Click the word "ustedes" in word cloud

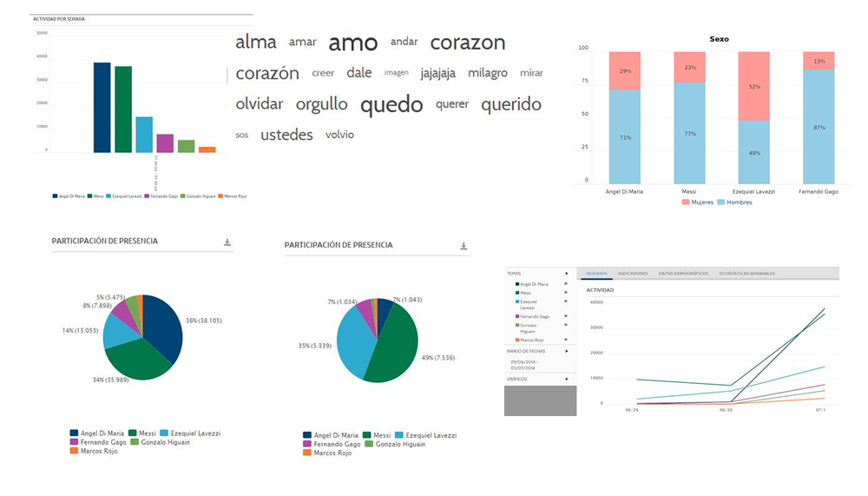[286, 135]
